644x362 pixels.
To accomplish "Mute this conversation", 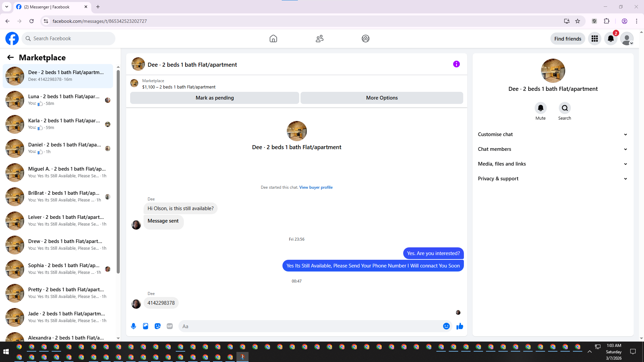I will coord(540,108).
